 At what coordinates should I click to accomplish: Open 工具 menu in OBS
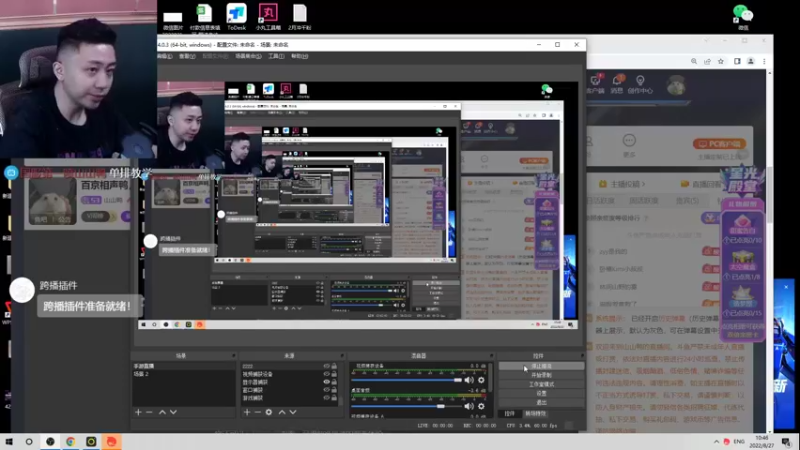(x=276, y=56)
